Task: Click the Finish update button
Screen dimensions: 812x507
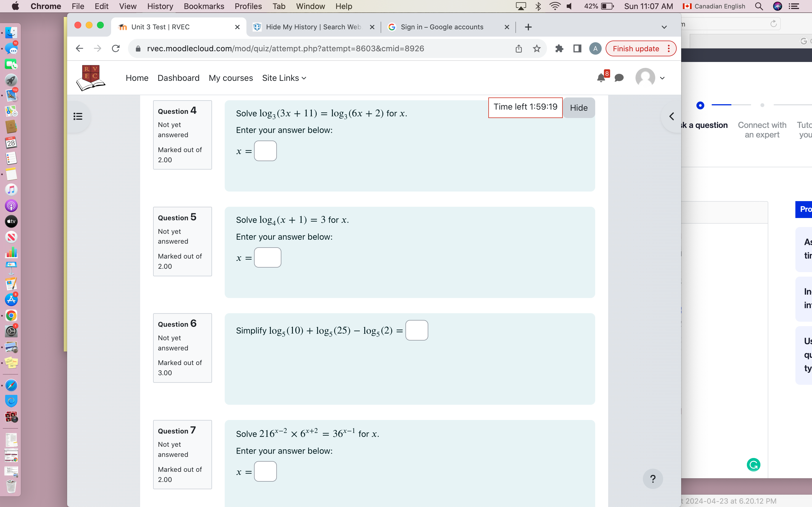Action: [636, 48]
